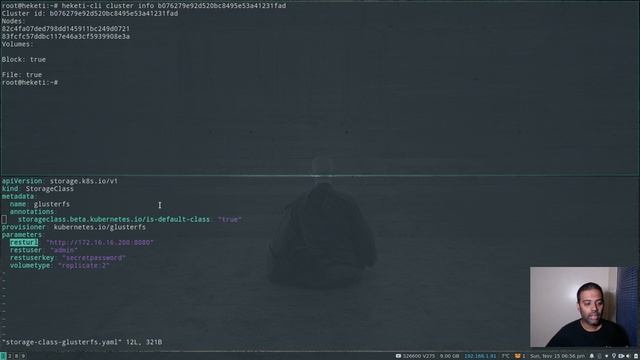Click the resturl value http://172.16.16.200:8080
Image resolution: width=640 pixels, height=360 pixels.
[100, 242]
